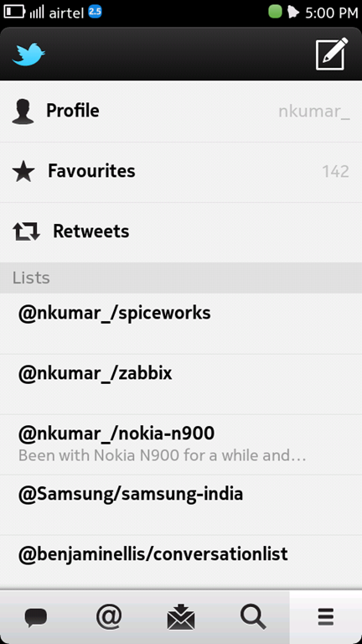
Task: Open the timeline speech bubble tab
Action: [x=36, y=617]
